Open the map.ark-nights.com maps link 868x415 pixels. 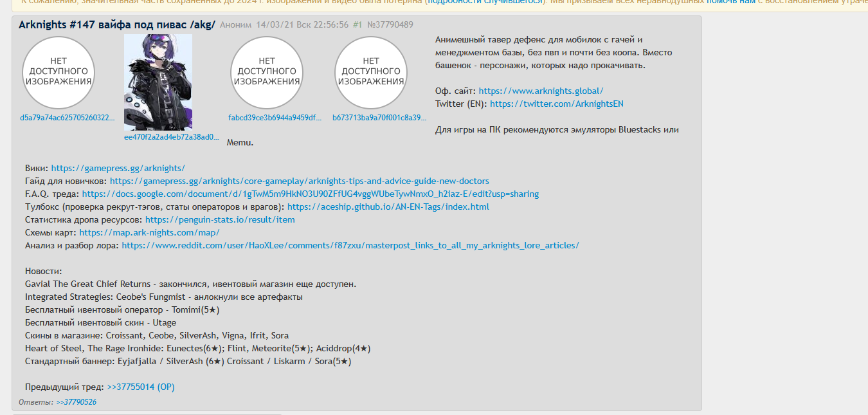(x=150, y=233)
